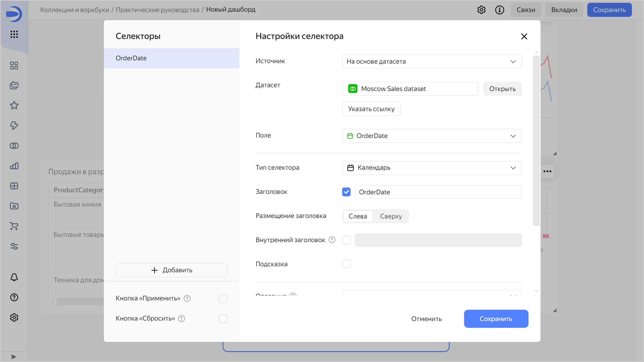Click the Указать ссылку button
Image resolution: width=644 pixels, height=362 pixels.
[x=371, y=109]
